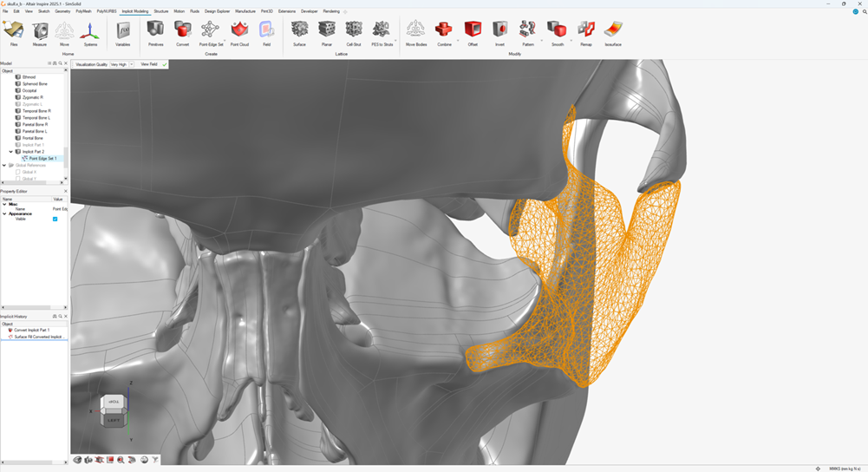Select the Planar lattice tool
This screenshot has width=868, height=472.
pos(327,31)
